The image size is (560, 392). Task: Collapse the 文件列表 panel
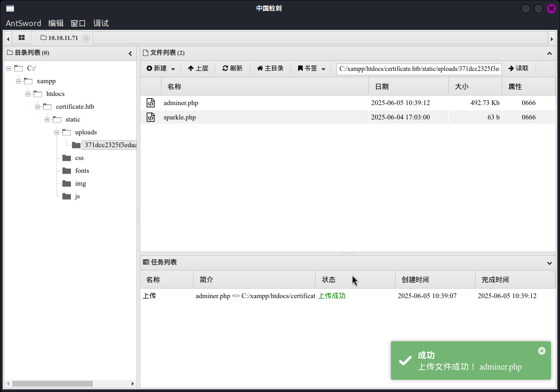click(x=549, y=53)
